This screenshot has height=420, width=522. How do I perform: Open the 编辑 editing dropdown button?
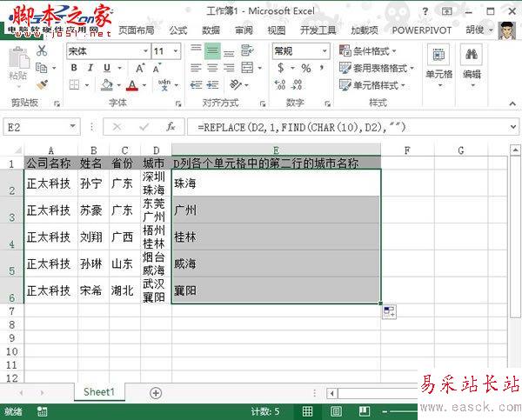coord(472,67)
